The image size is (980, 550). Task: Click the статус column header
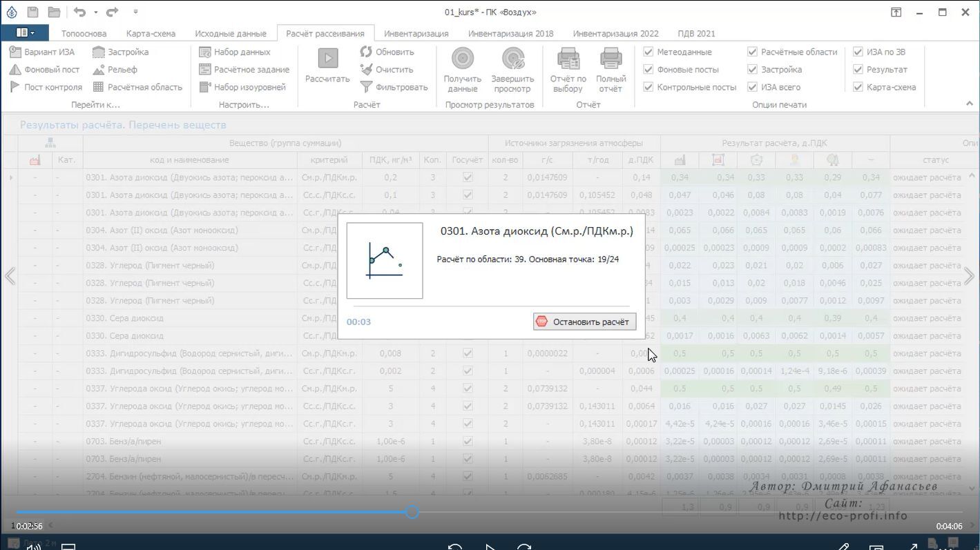(x=935, y=160)
